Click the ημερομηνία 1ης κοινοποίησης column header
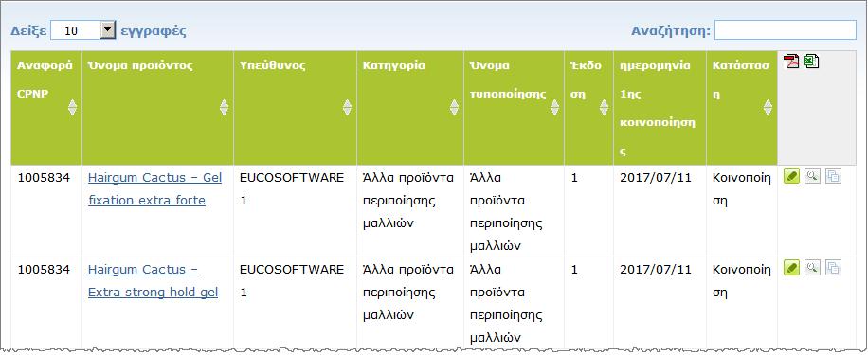This screenshot has width=868, height=355. (660, 108)
